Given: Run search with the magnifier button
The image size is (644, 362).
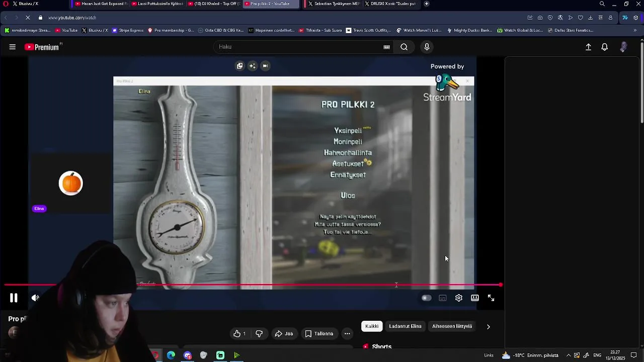Looking at the screenshot, I should pyautogui.click(x=404, y=47).
